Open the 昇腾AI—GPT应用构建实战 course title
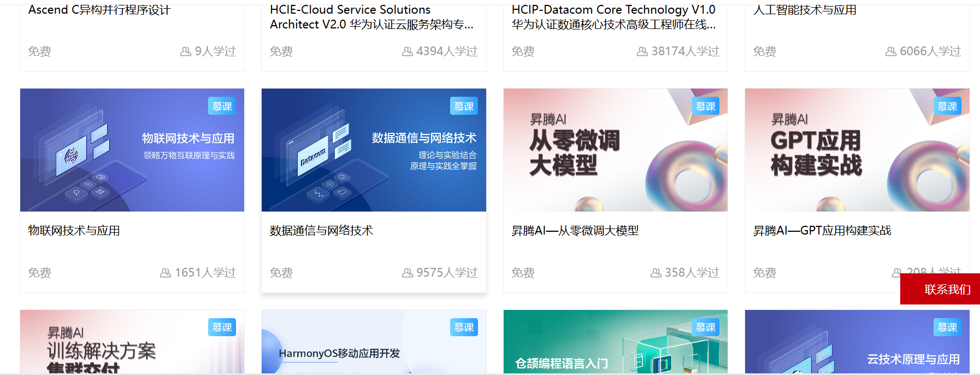The image size is (980, 375). [x=822, y=231]
